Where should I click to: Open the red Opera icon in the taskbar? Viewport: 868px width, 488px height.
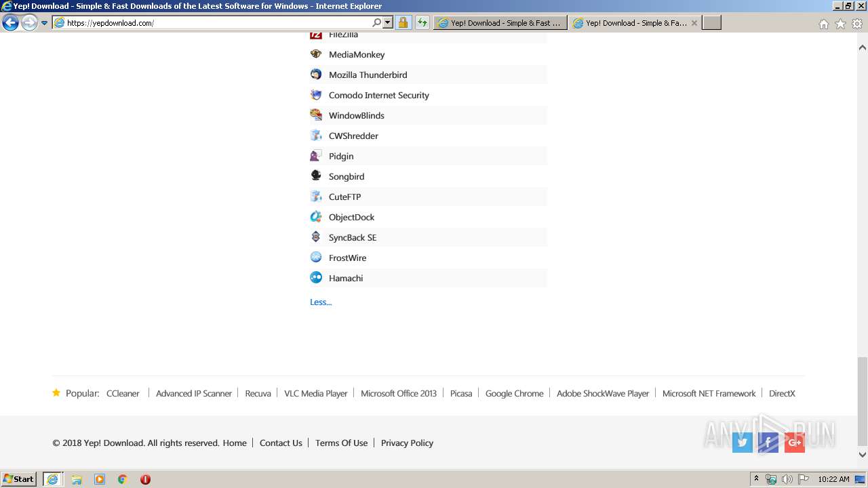pos(145,479)
